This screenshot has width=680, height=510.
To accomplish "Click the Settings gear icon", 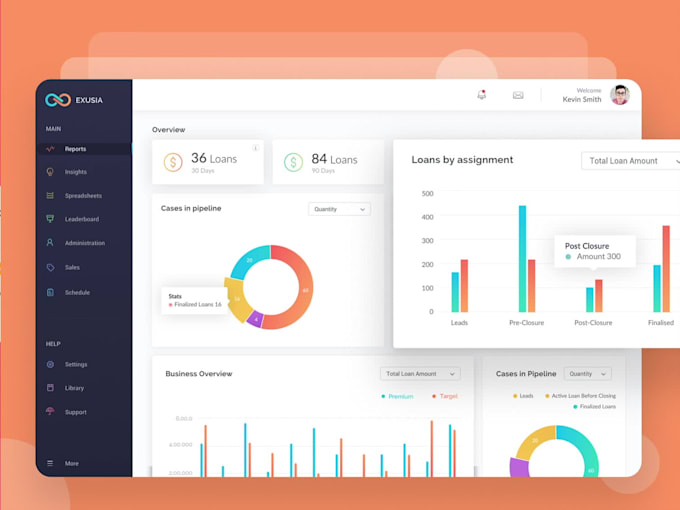I will pos(50,364).
